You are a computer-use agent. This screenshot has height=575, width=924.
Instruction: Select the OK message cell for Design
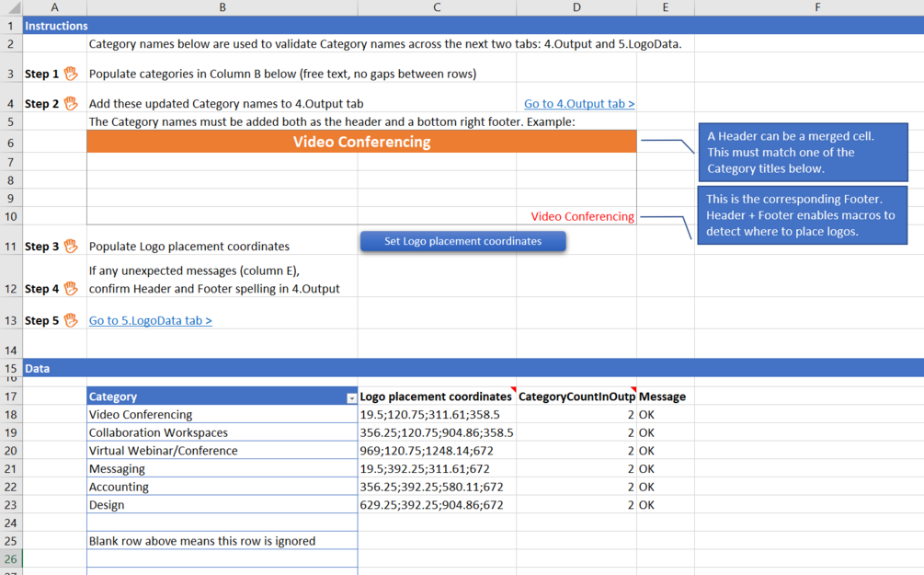666,505
